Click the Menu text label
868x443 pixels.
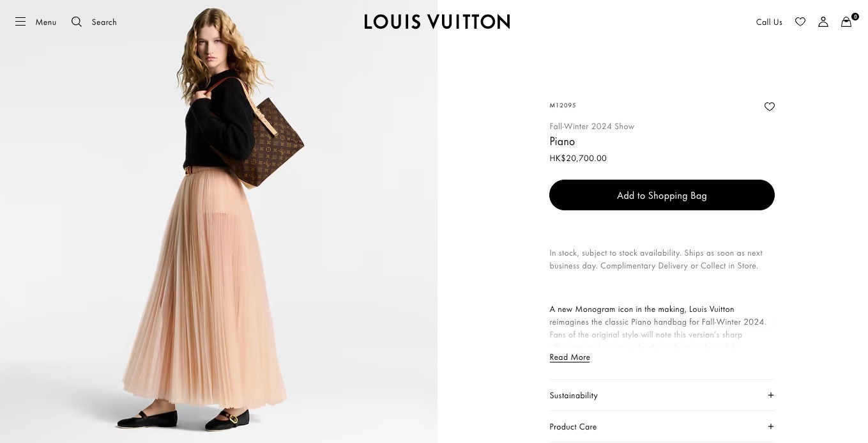coord(46,22)
